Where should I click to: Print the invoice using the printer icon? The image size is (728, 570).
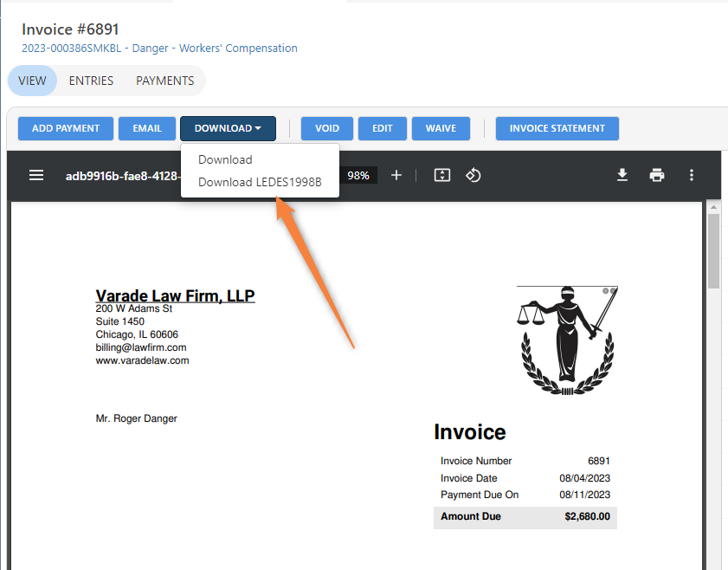tap(657, 175)
